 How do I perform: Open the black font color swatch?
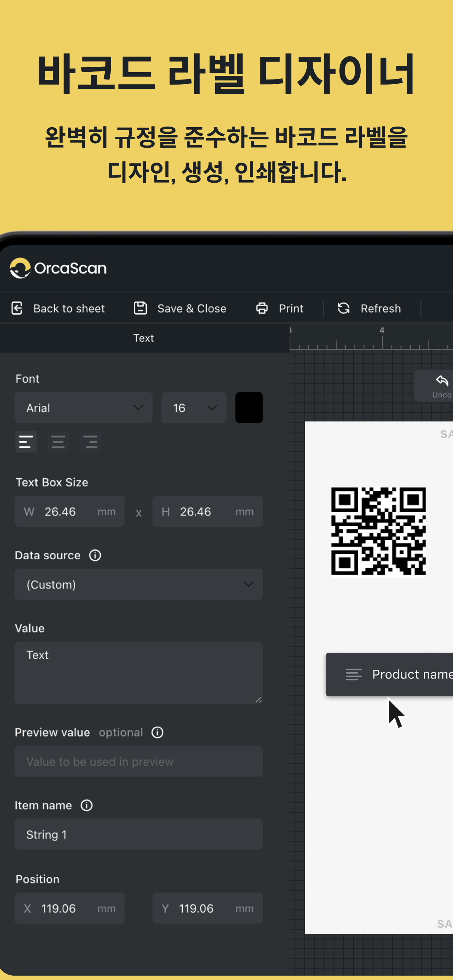coord(249,408)
